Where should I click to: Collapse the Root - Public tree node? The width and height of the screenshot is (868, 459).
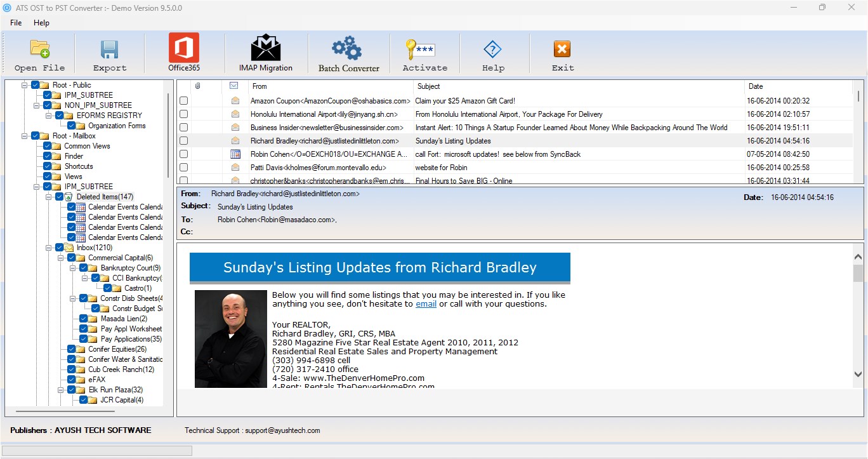24,85
